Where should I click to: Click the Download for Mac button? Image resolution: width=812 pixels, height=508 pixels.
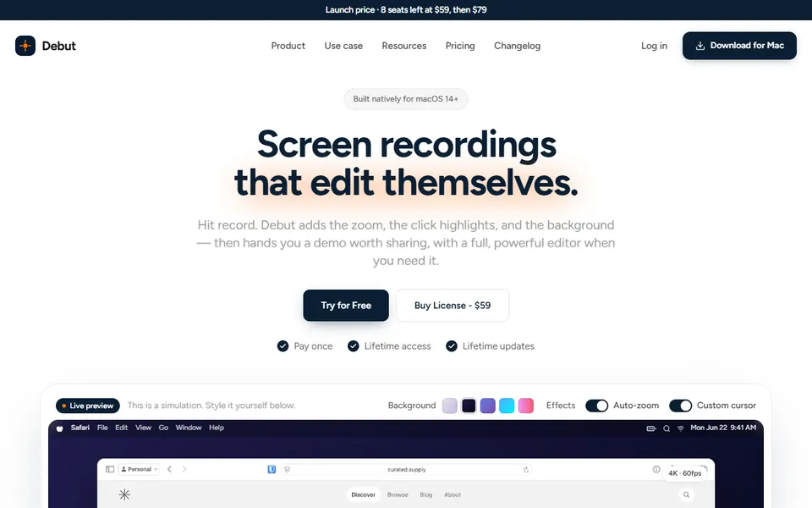(x=739, y=46)
